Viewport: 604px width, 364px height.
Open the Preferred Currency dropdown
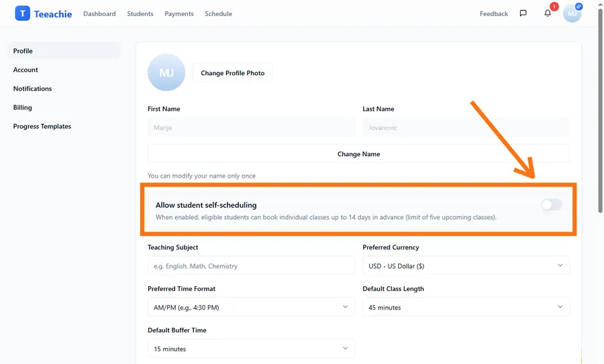pos(466,266)
